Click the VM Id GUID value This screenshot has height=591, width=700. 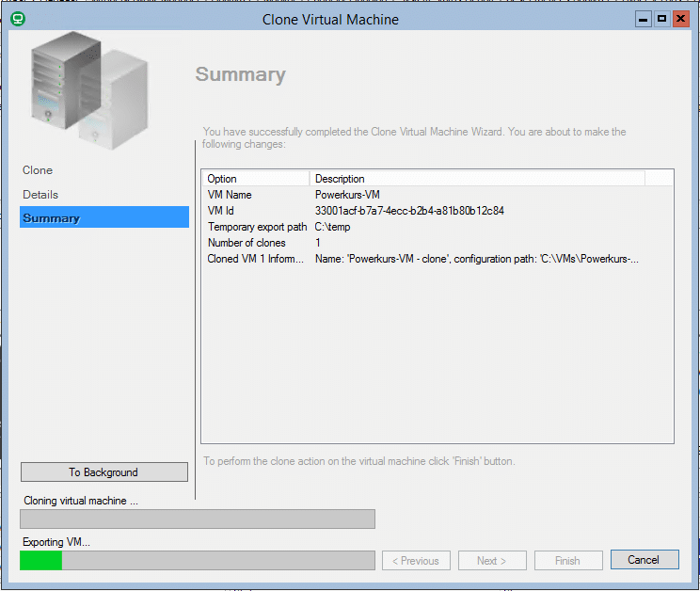pos(409,211)
